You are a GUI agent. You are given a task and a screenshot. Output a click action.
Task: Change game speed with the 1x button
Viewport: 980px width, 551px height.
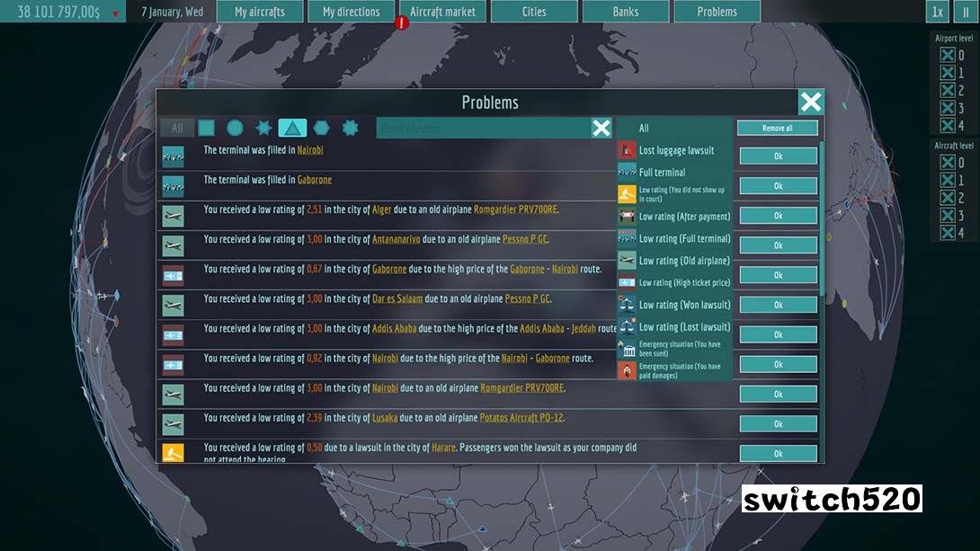pyautogui.click(x=937, y=12)
